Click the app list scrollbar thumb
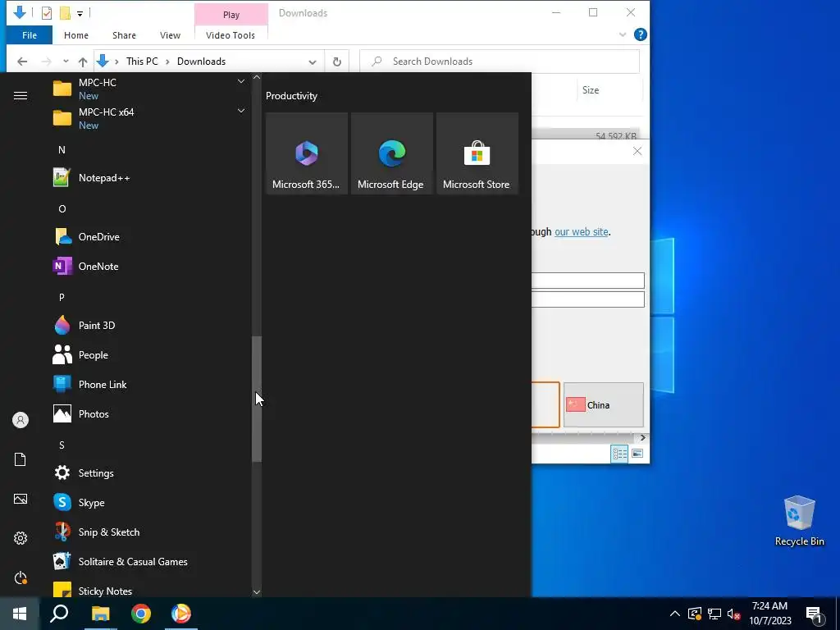Screen dimensions: 840x630 click(257, 399)
